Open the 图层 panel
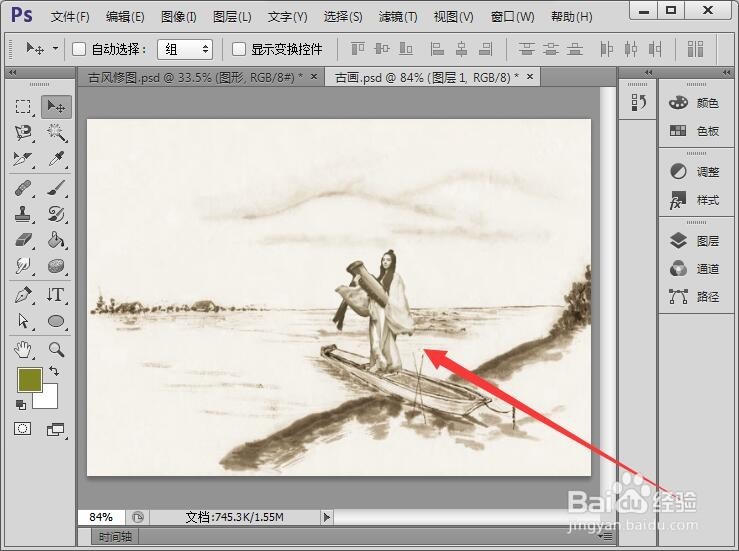The image size is (739, 551). (x=695, y=241)
